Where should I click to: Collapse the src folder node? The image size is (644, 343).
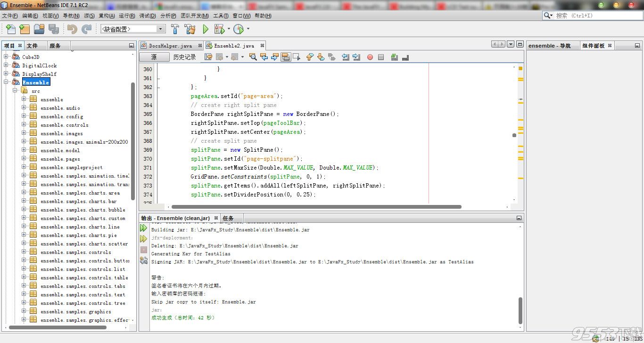[x=15, y=90]
